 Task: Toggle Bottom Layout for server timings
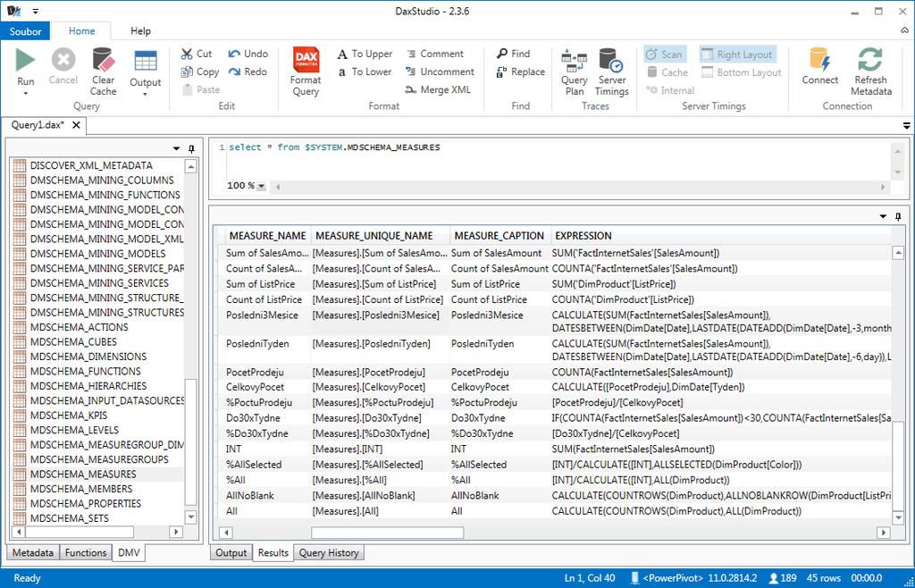(741, 72)
